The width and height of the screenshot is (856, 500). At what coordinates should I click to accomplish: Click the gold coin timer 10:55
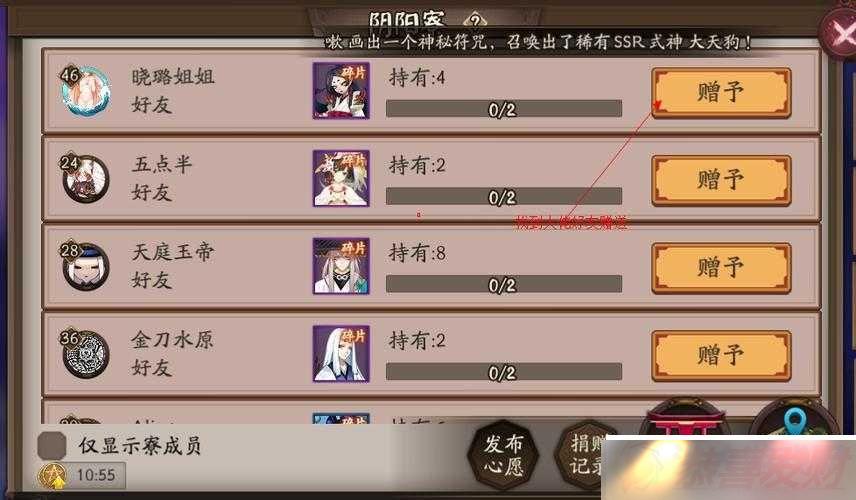(x=81, y=475)
